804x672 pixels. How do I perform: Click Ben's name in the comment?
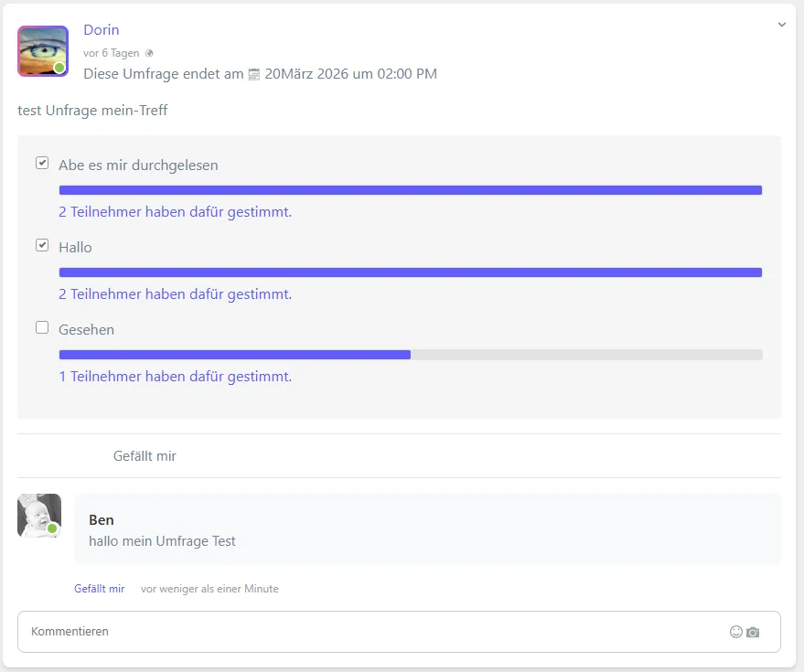pos(101,520)
